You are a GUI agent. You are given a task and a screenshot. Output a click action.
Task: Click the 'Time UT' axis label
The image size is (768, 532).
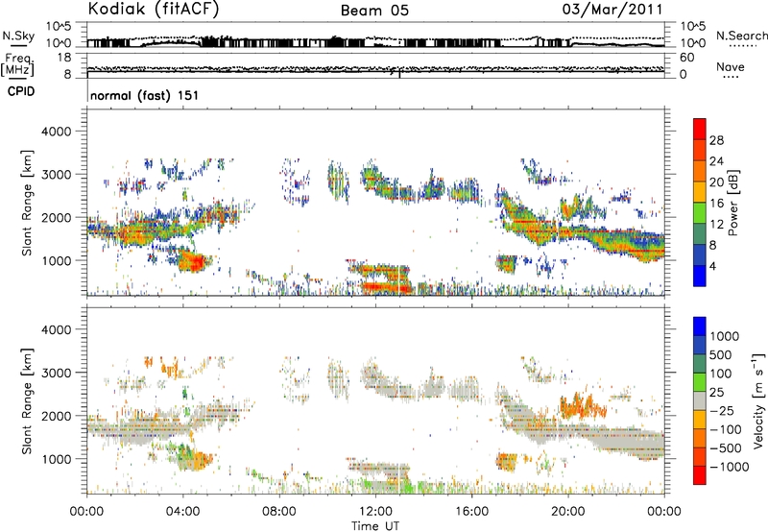(x=375, y=526)
